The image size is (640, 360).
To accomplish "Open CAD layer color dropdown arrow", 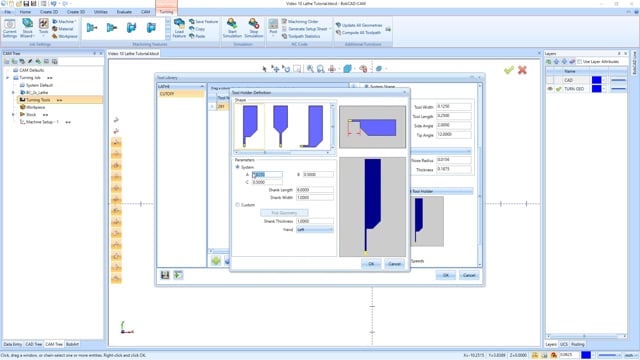I will point(604,80).
